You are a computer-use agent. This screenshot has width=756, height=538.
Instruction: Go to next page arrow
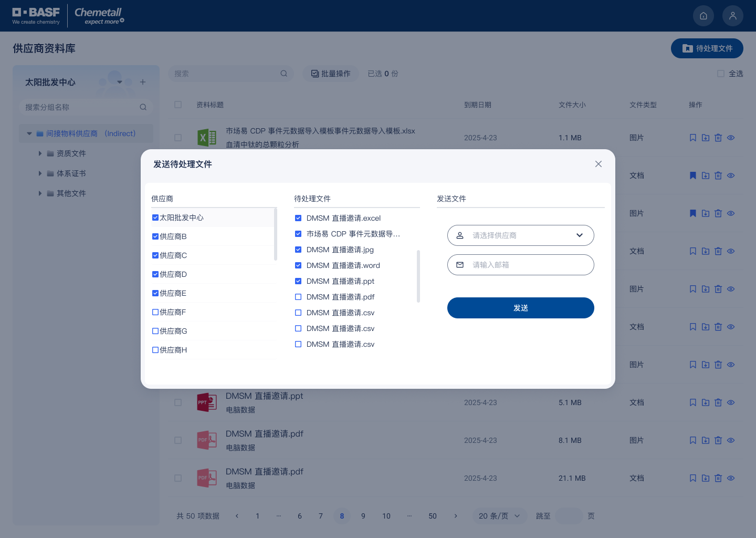point(456,516)
